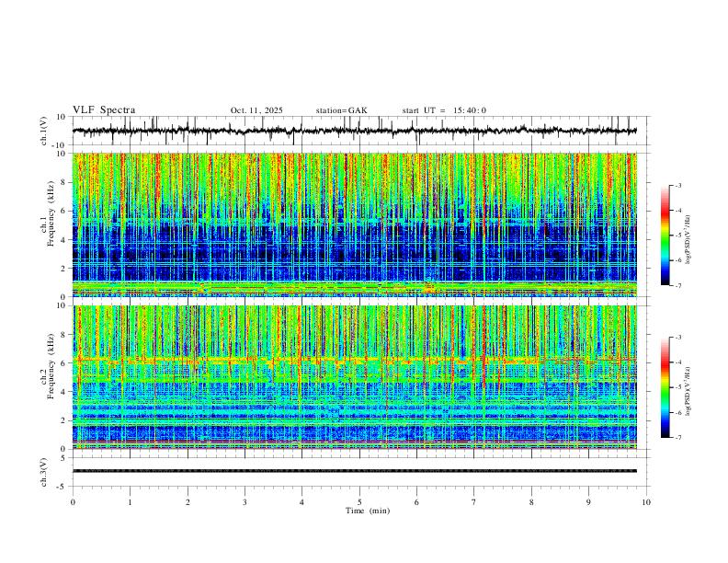Viewport: 728px width, 563px height.
Task: Click time axis tick label "9"
Action: 588,502
